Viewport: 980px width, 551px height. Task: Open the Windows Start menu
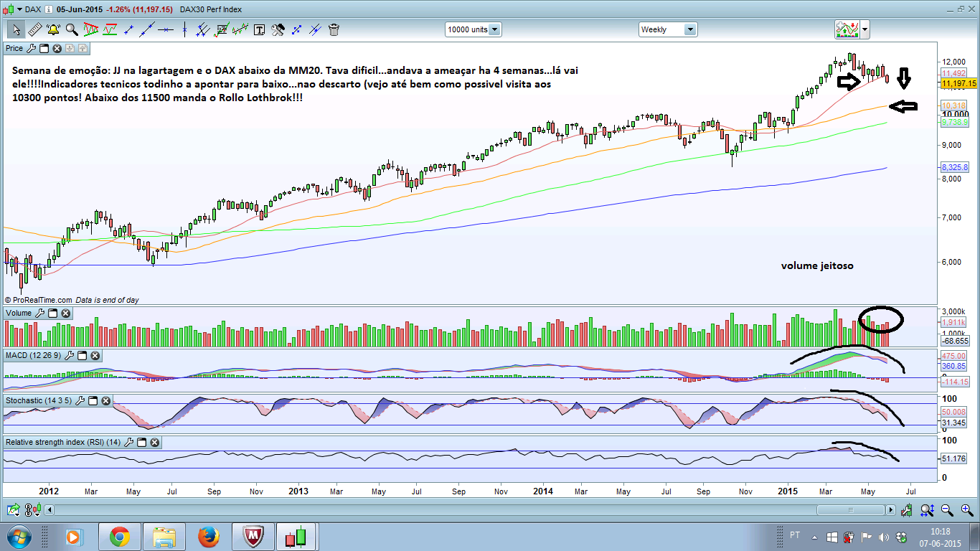pos(18,536)
